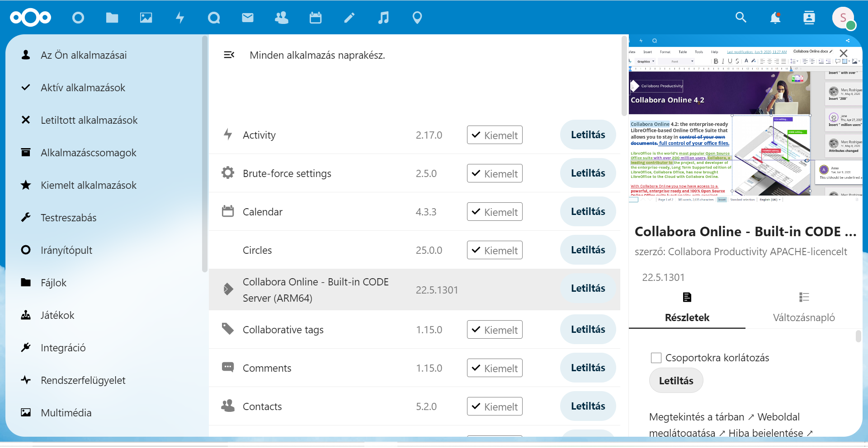
Task: Enable Csoportokra korlátozás checkbox
Action: (656, 358)
